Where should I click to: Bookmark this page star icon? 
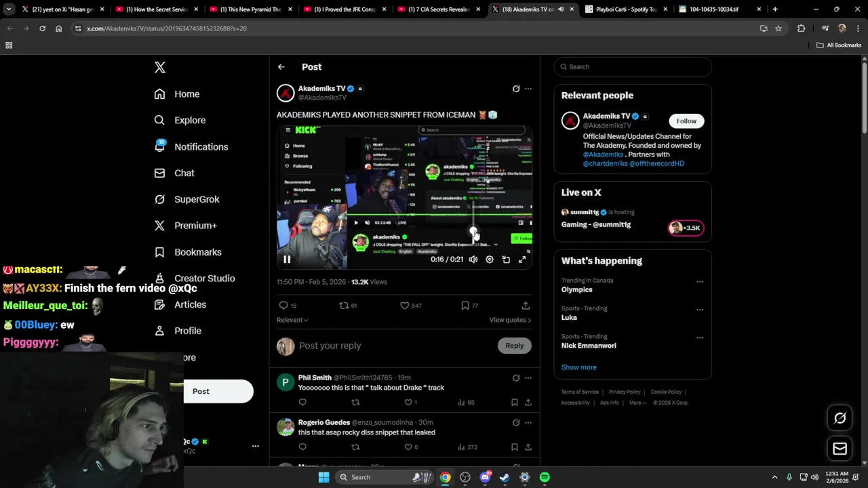coord(778,28)
